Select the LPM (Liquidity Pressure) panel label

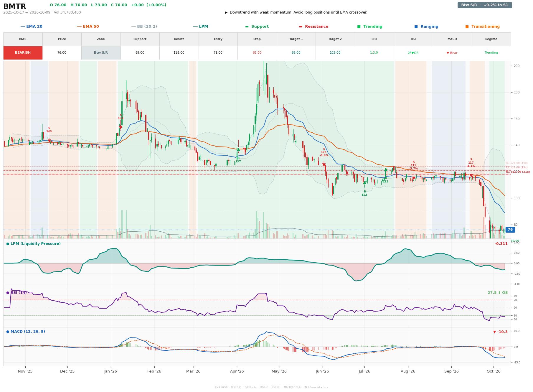tap(33, 244)
